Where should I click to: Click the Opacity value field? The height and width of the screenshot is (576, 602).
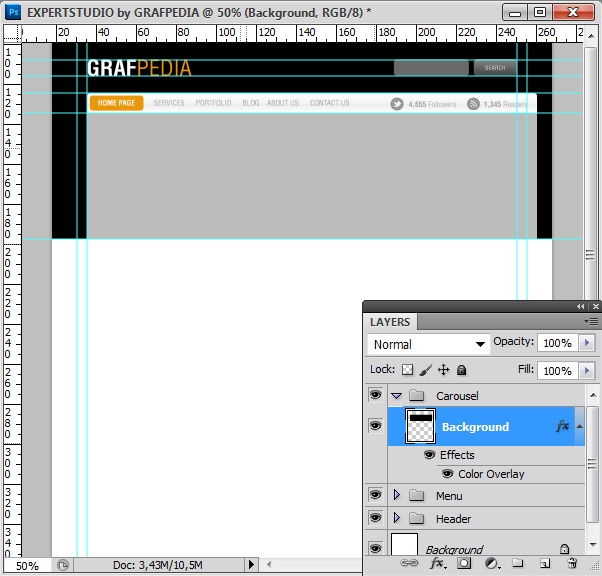click(x=557, y=343)
